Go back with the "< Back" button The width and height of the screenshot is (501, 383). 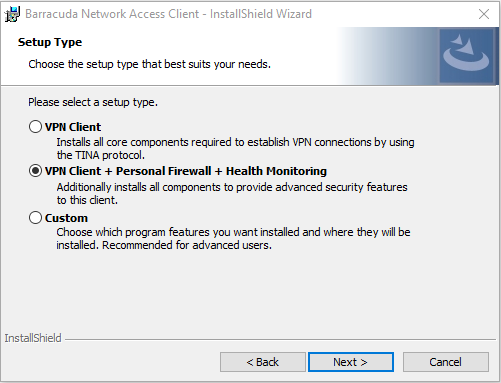click(x=263, y=362)
